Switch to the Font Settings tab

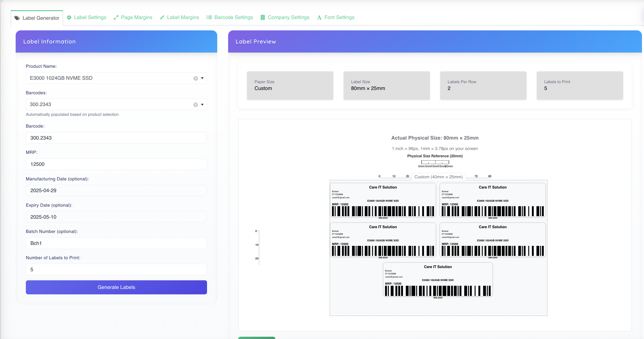[339, 17]
